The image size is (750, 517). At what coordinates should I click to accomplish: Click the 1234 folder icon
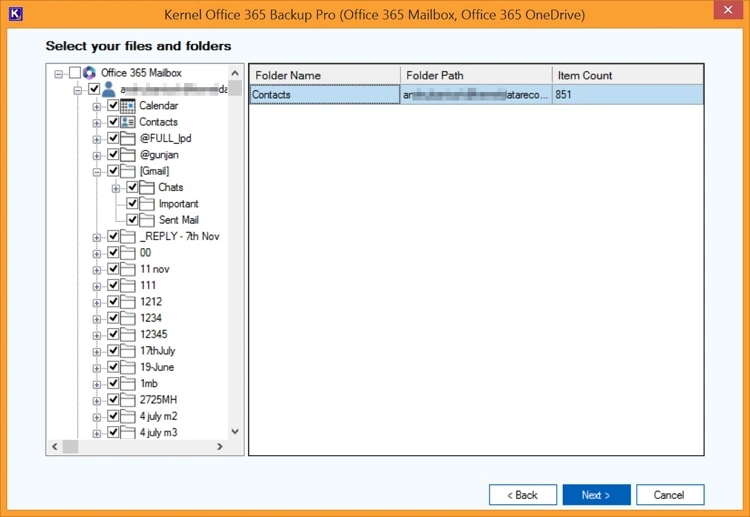coord(128,318)
